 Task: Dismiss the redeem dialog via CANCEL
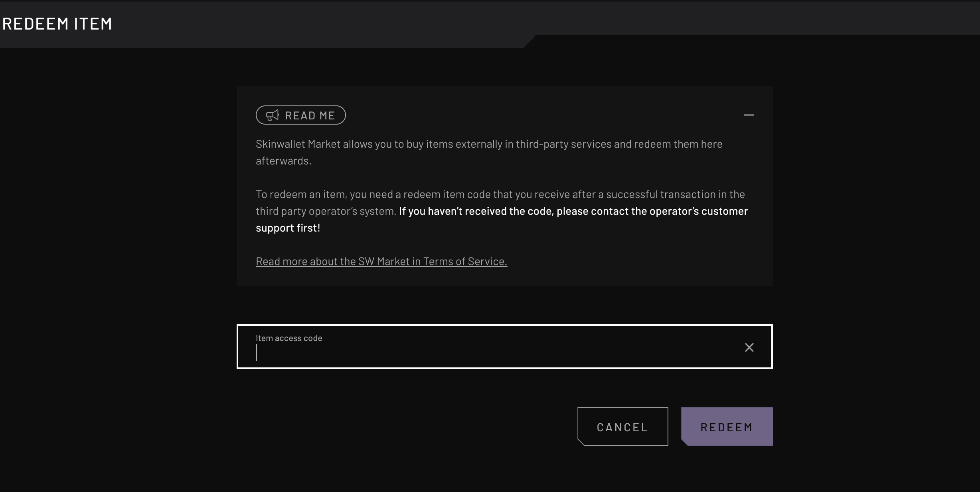(622, 426)
